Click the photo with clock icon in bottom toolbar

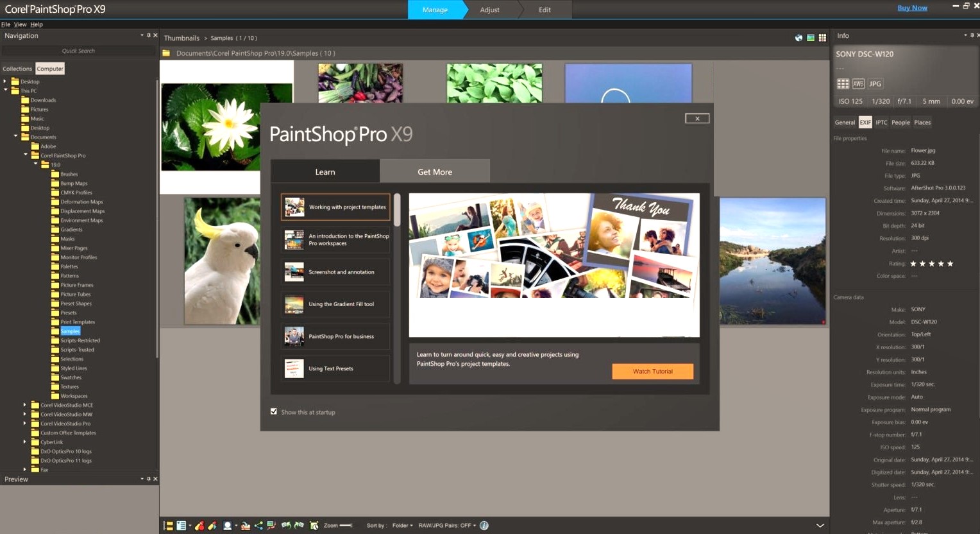coord(314,526)
